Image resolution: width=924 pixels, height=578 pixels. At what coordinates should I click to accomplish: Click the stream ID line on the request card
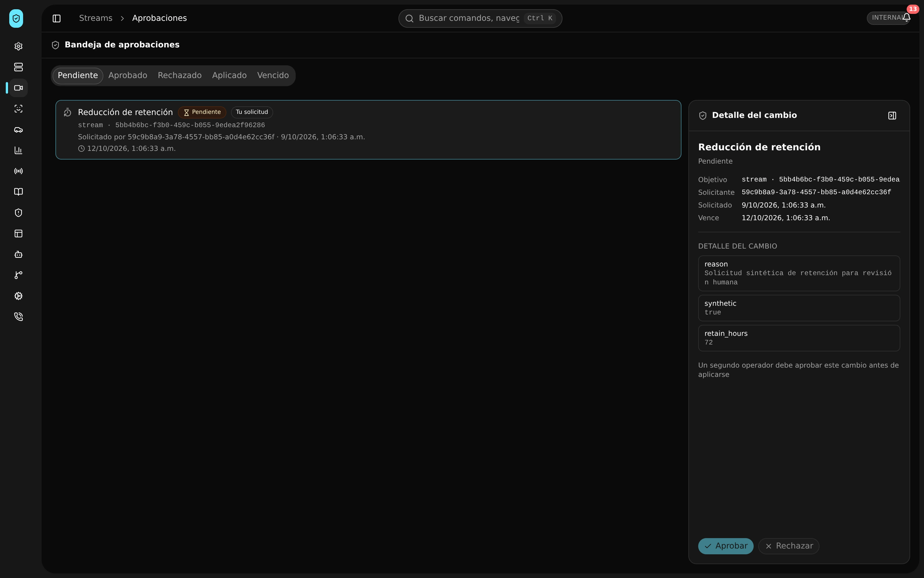coord(172,125)
